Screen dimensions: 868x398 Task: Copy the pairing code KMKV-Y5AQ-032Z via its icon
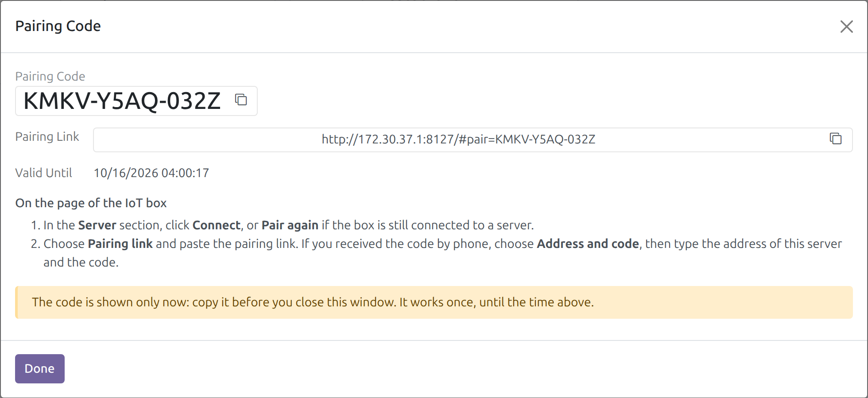click(241, 100)
